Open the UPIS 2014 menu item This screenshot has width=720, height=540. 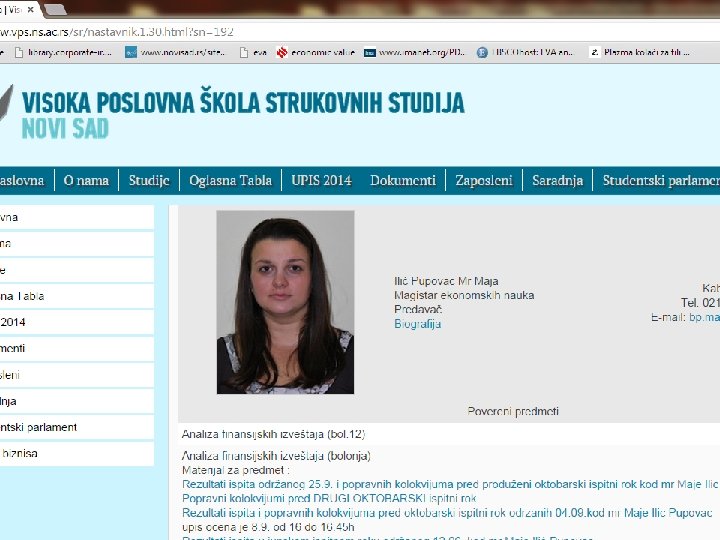[x=321, y=180]
